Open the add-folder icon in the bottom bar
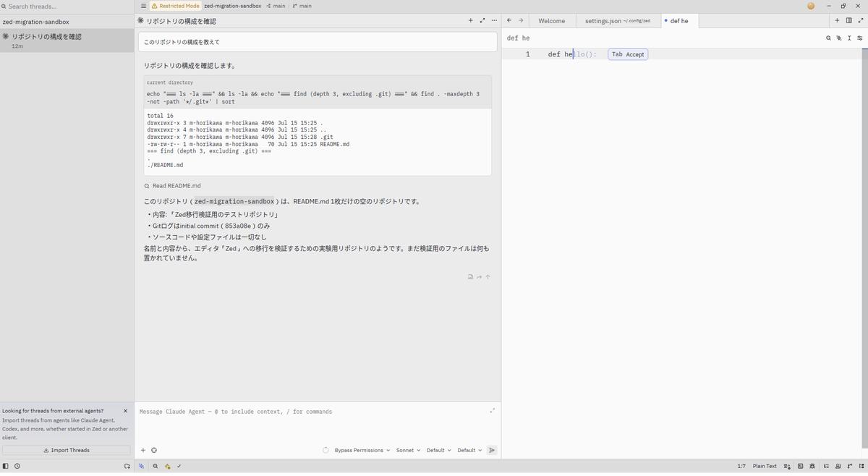 [127, 467]
